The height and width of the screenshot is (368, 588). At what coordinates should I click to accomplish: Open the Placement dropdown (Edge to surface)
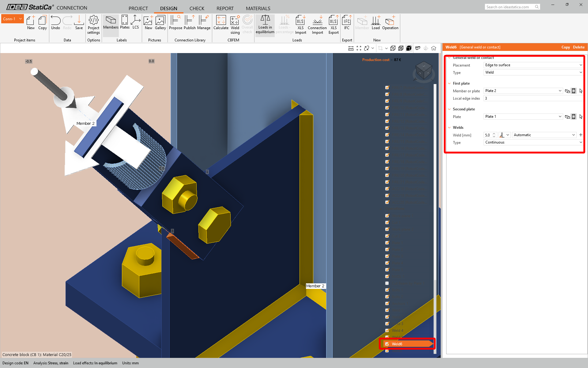pyautogui.click(x=533, y=65)
